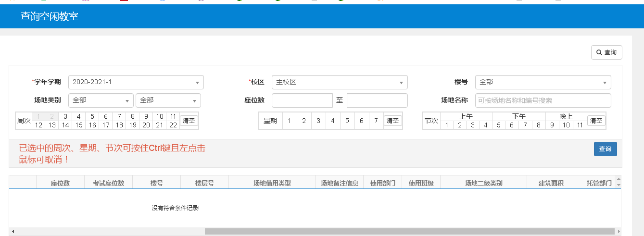644x236 pixels.
Task: Click the top-right search button with magnifier icon
Action: click(606, 52)
